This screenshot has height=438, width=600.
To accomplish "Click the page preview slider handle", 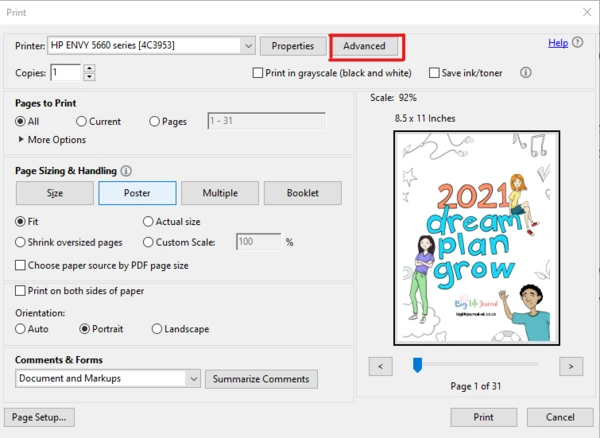I will [x=418, y=365].
